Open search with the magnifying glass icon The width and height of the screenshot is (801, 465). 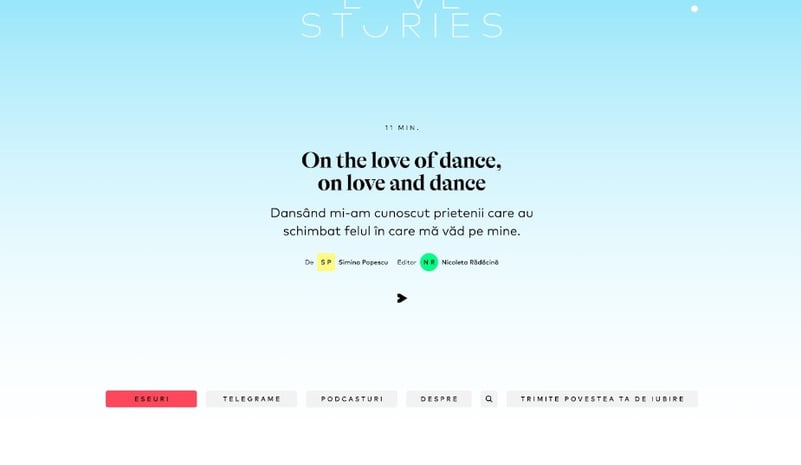[x=489, y=399]
